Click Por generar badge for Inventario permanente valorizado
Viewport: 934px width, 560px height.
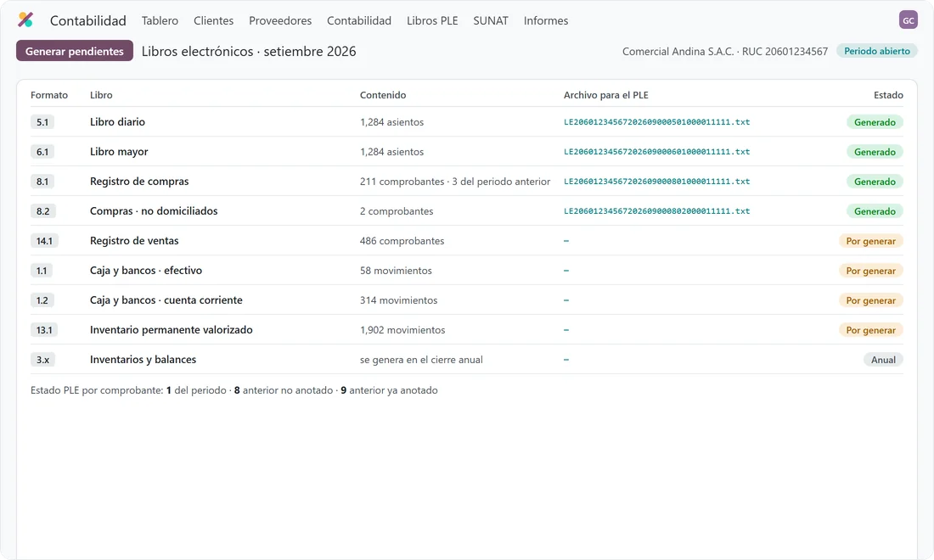pos(871,330)
